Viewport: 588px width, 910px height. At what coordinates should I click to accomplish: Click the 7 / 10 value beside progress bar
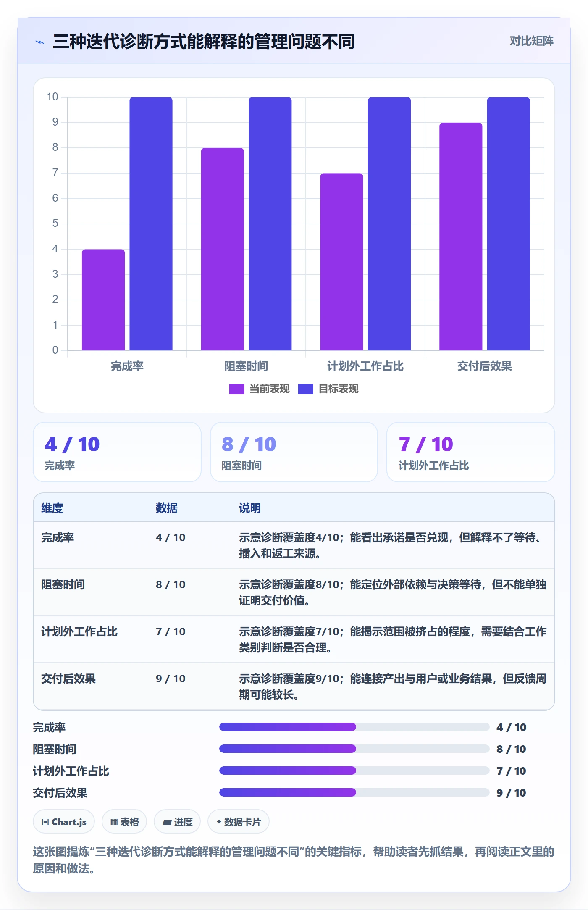(511, 771)
